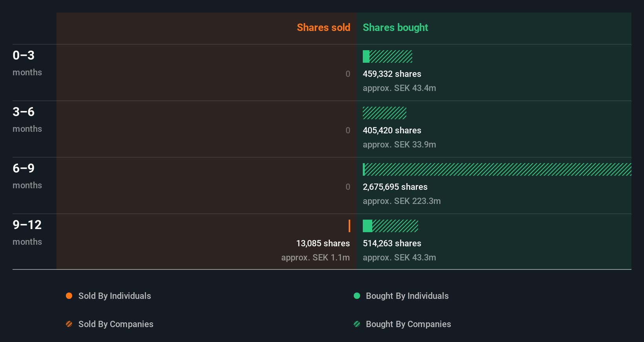Click the 0–3 months row label
This screenshot has height=342, width=644.
(27, 63)
